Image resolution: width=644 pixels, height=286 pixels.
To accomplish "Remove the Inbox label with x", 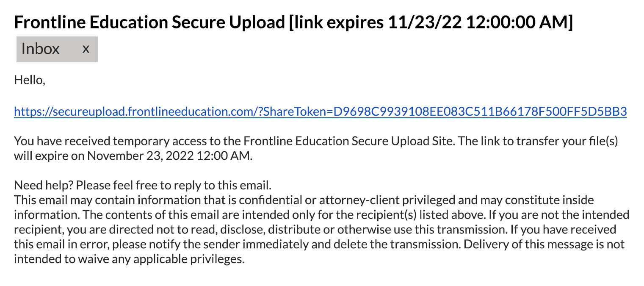I will point(86,49).
